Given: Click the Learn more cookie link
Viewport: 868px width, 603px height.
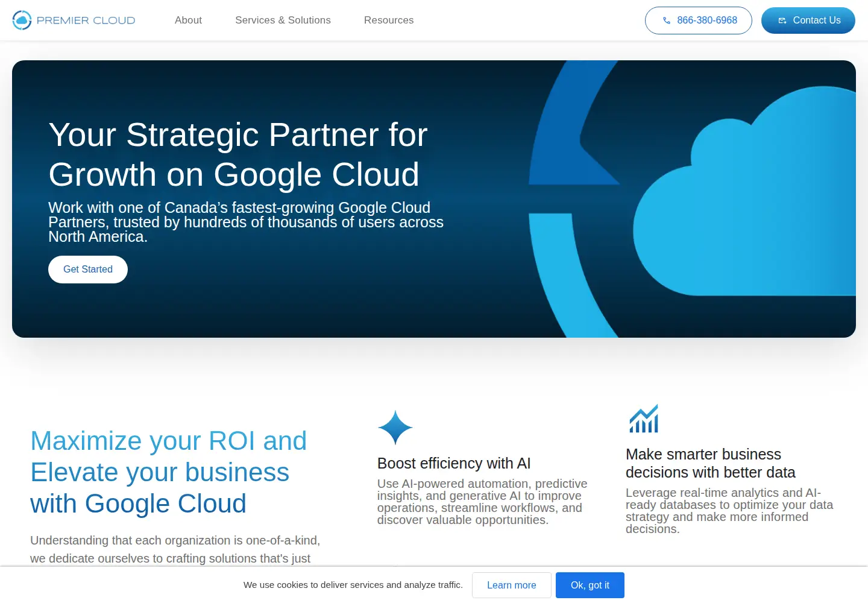Looking at the screenshot, I should point(511,585).
